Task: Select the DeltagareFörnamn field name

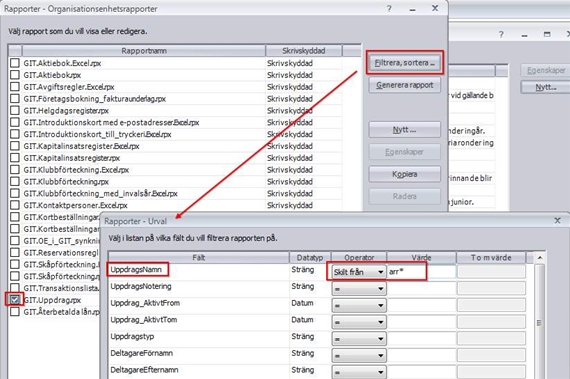Action: [142, 353]
